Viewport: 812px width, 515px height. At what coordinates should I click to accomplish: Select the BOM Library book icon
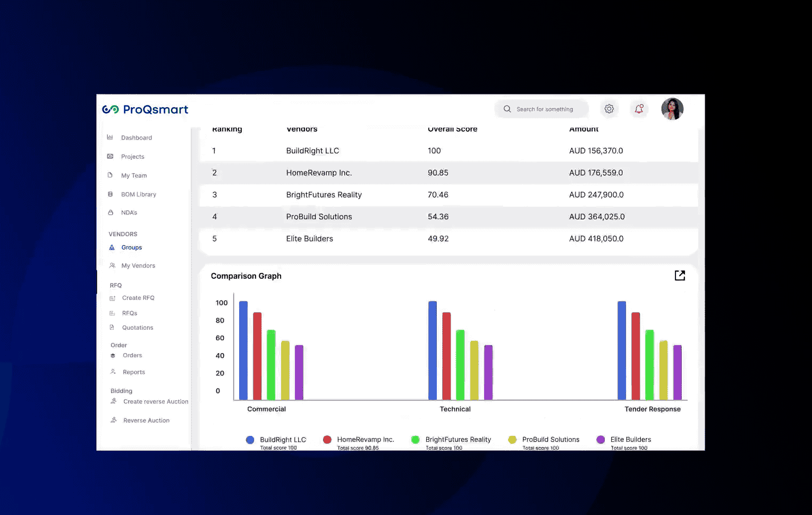(110, 194)
